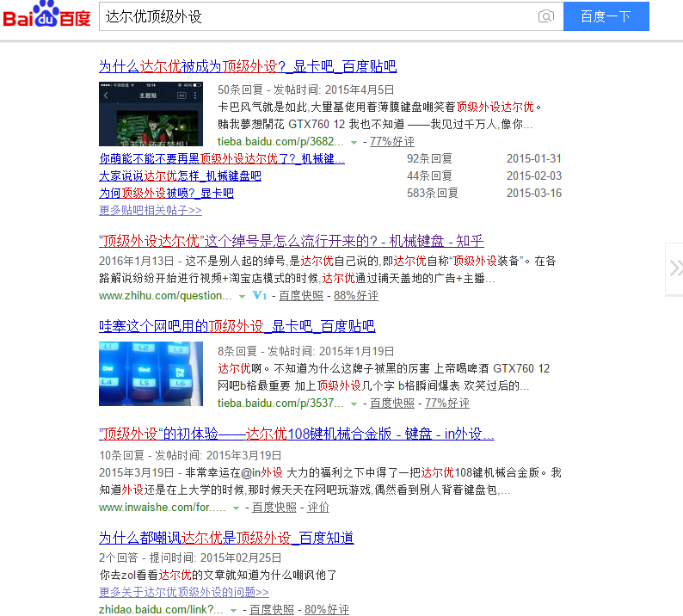Click URL www.zhihu.com/question...
The height and width of the screenshot is (616, 683).
click(165, 296)
